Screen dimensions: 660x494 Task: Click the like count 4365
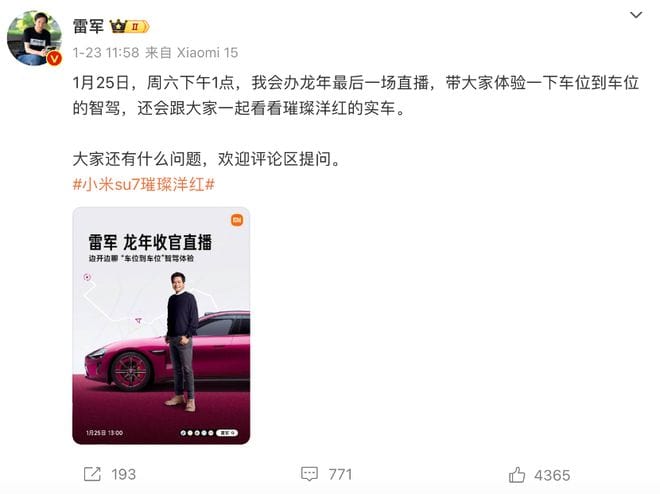[552, 475]
